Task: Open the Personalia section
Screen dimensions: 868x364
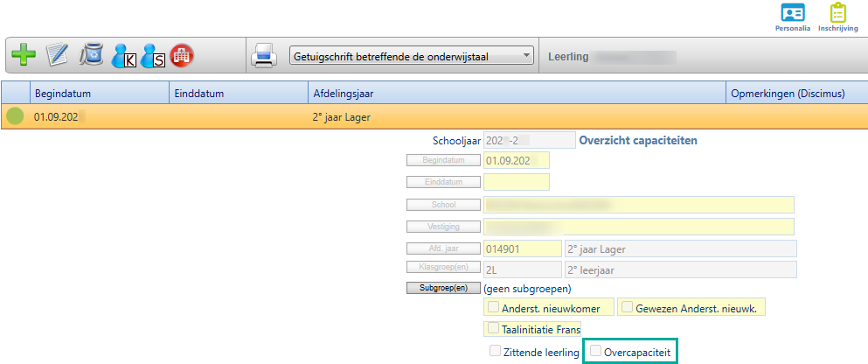Action: (793, 17)
